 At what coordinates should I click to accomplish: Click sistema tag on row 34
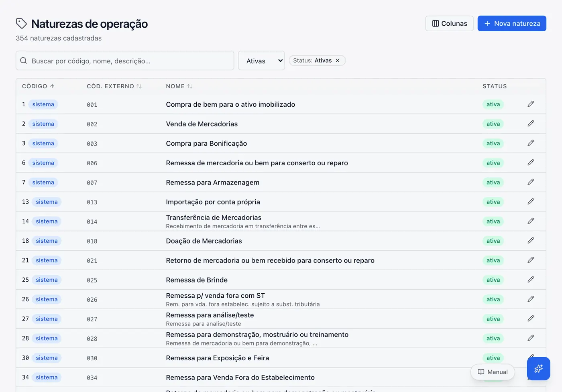tap(47, 377)
